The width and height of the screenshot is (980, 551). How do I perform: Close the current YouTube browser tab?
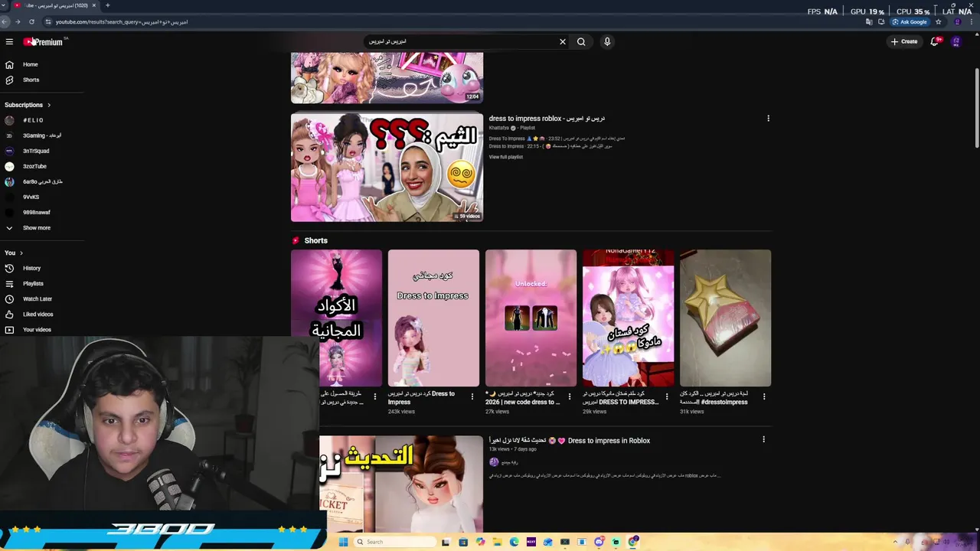click(x=96, y=5)
